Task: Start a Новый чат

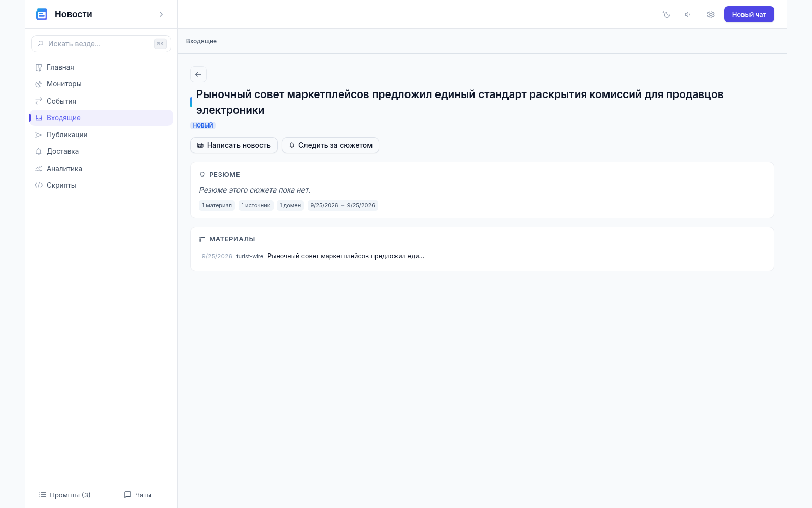Action: point(749,14)
